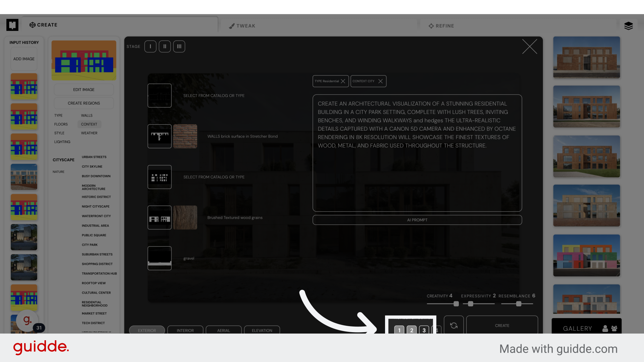Expand the NATURE context group

click(x=58, y=172)
